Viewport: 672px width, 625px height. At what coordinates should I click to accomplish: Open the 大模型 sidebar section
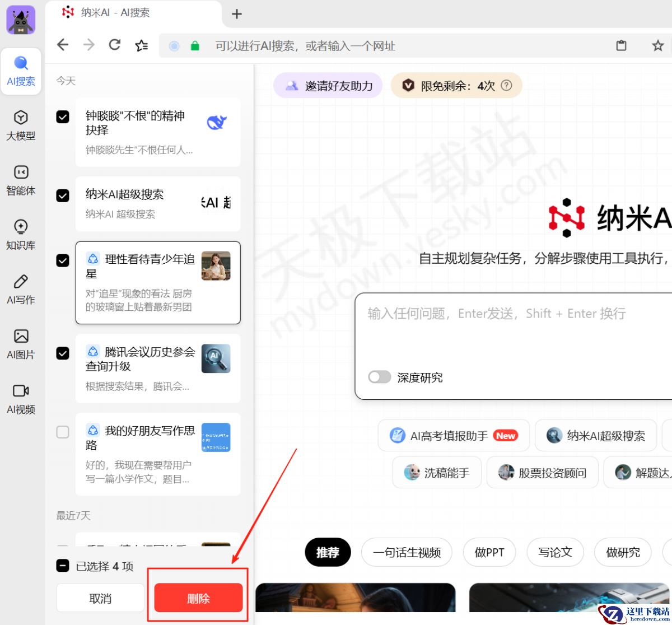(x=21, y=125)
